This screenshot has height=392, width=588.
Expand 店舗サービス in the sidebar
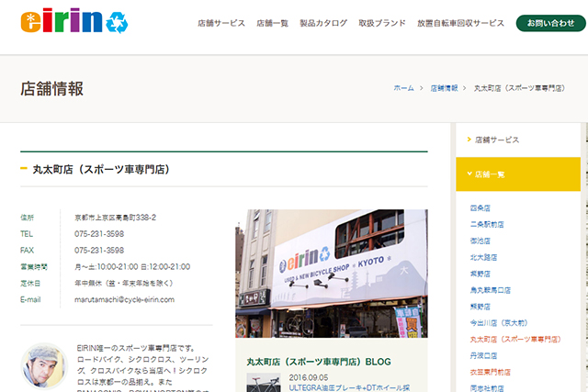[x=497, y=140]
